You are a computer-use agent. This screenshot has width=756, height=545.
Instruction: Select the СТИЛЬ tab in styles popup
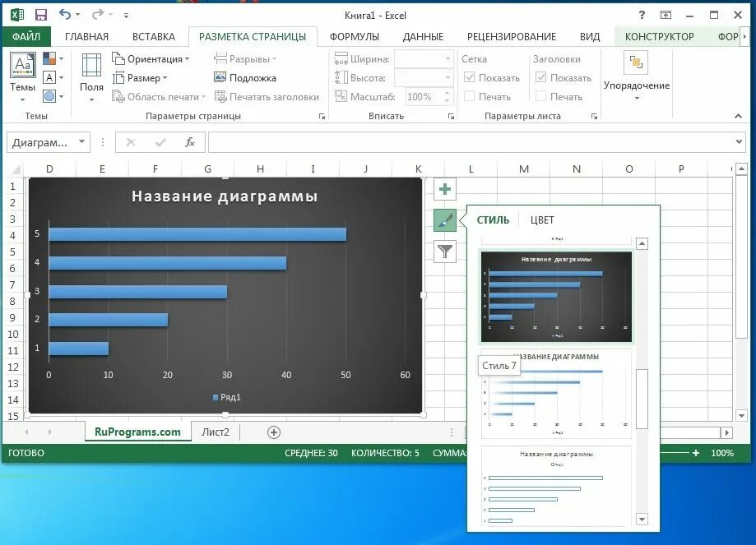click(x=493, y=220)
